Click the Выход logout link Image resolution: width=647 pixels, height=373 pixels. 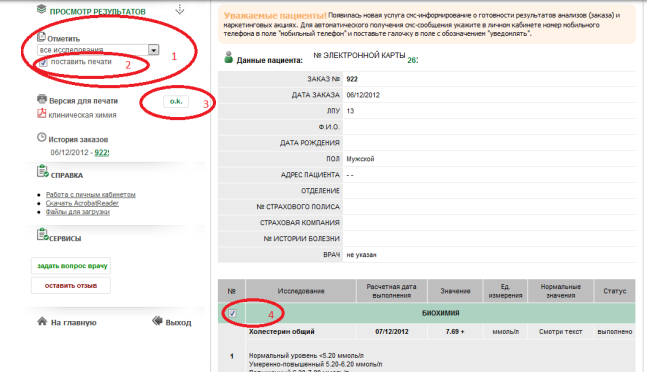tap(178, 323)
